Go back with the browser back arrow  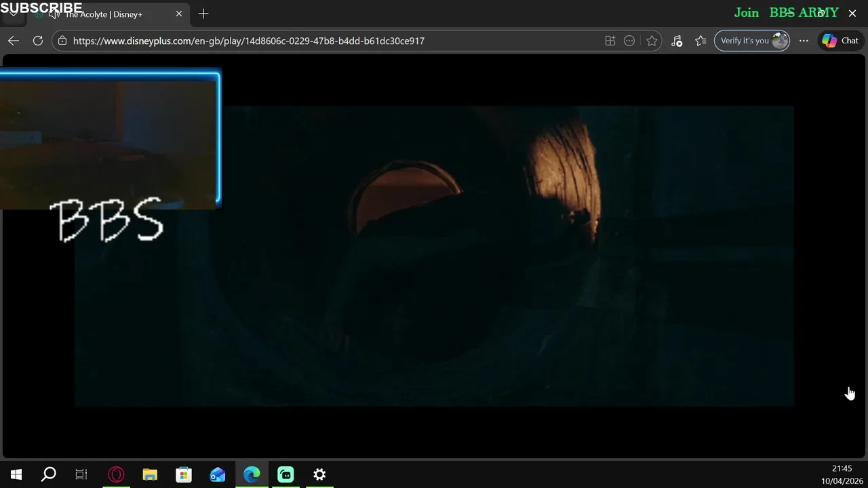click(14, 41)
